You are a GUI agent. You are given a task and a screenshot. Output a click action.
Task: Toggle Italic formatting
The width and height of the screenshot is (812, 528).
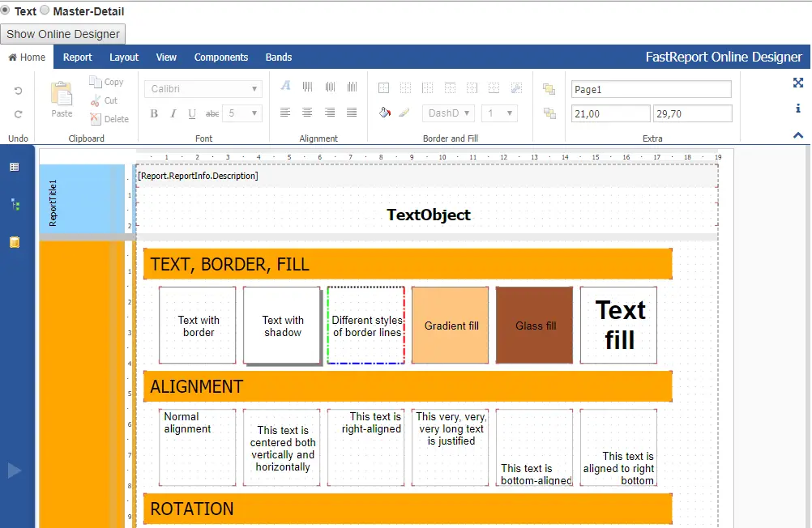[x=173, y=113]
